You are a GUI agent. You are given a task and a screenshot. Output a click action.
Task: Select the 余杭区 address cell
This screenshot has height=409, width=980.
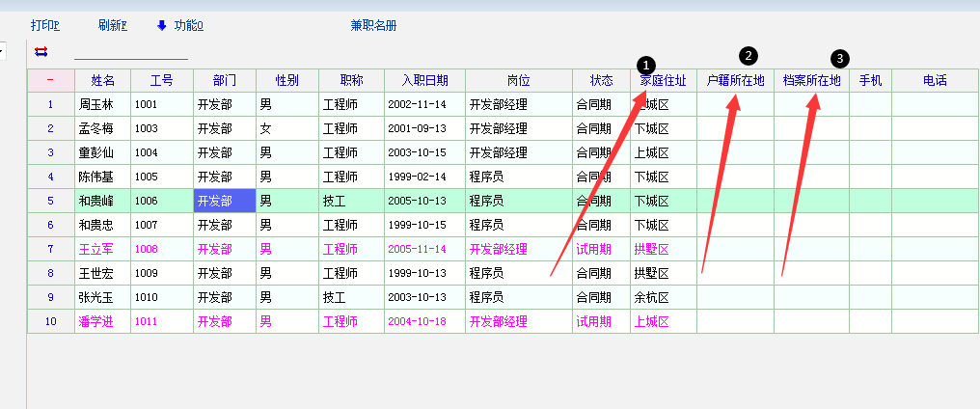tap(663, 297)
